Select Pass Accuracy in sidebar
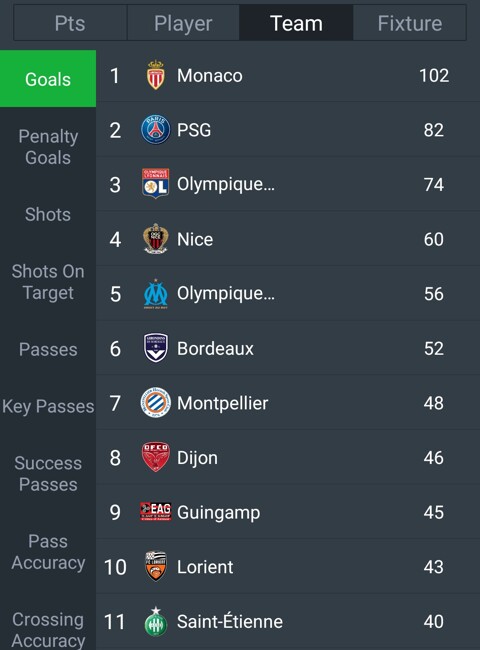480x650 pixels. pyautogui.click(x=48, y=552)
